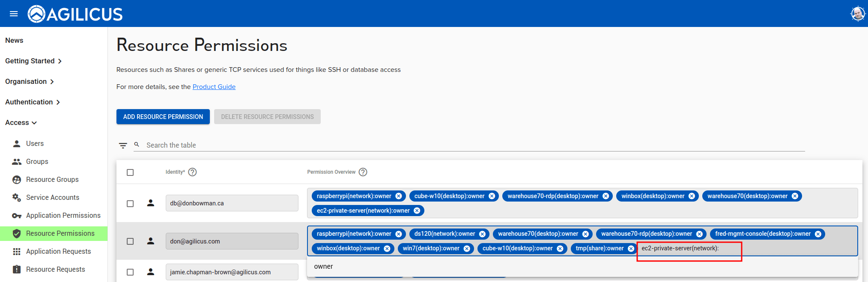Open Service Accounts in sidebar
The height and width of the screenshot is (282, 868).
[x=52, y=198]
